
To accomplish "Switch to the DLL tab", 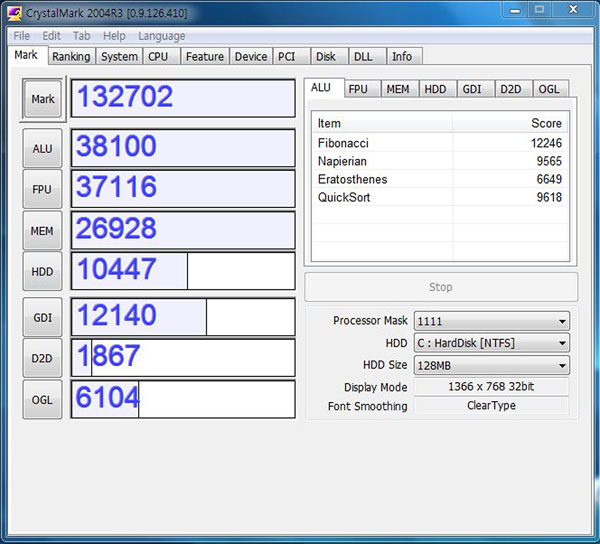I will coord(367,57).
